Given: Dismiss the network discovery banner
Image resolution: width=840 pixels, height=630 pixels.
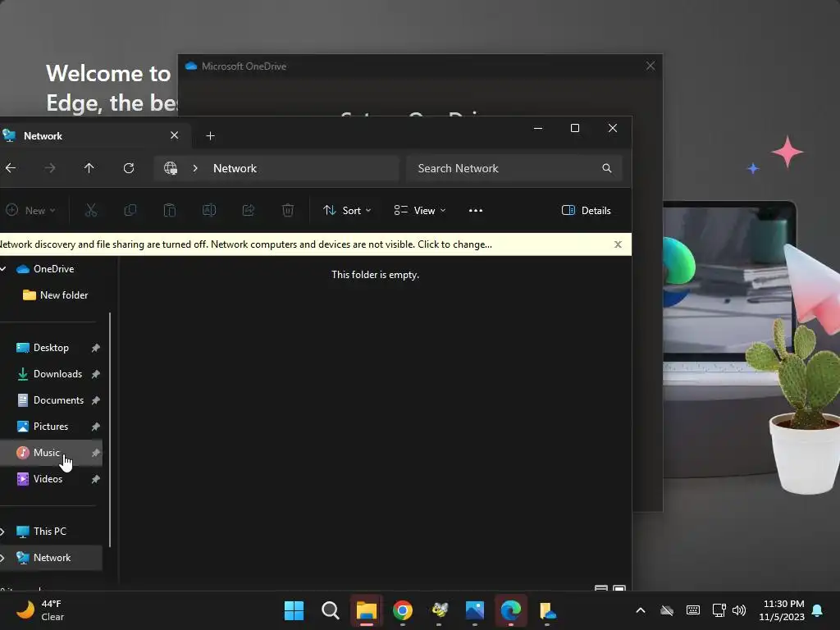Looking at the screenshot, I should coord(618,244).
